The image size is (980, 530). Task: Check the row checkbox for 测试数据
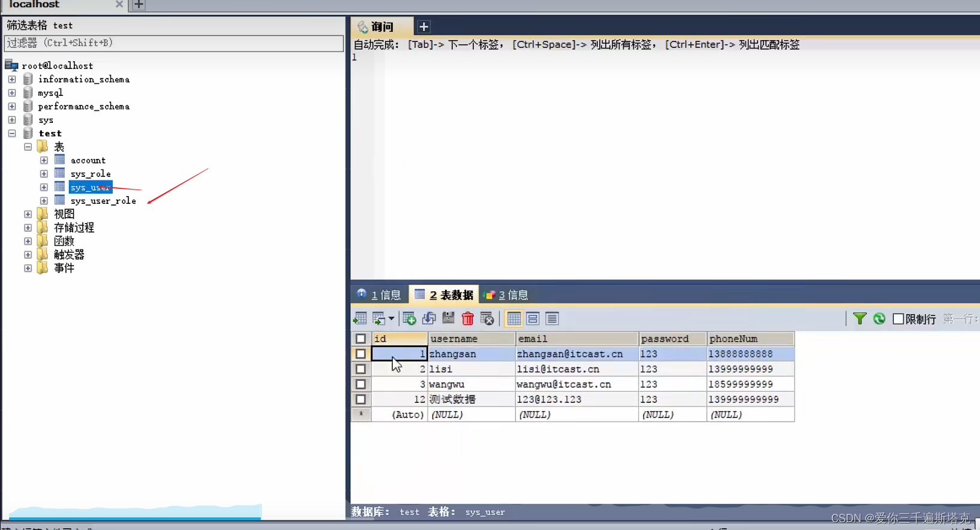click(x=360, y=399)
